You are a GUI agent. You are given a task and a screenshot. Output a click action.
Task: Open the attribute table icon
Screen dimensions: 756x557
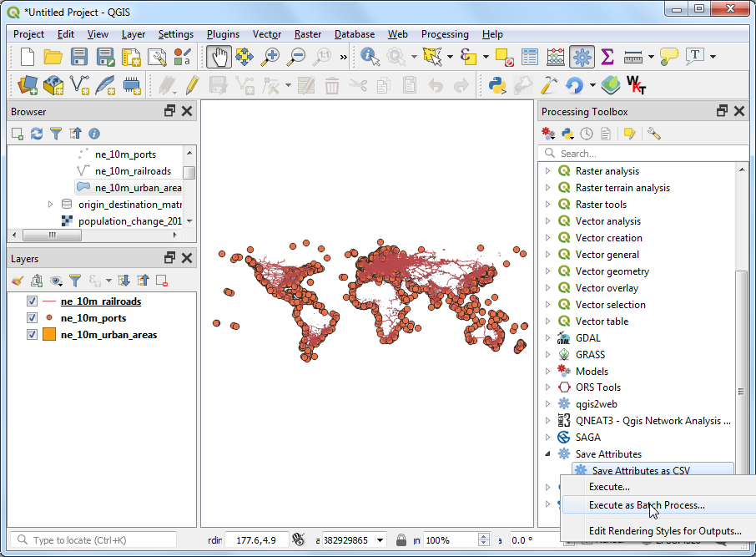coord(529,57)
